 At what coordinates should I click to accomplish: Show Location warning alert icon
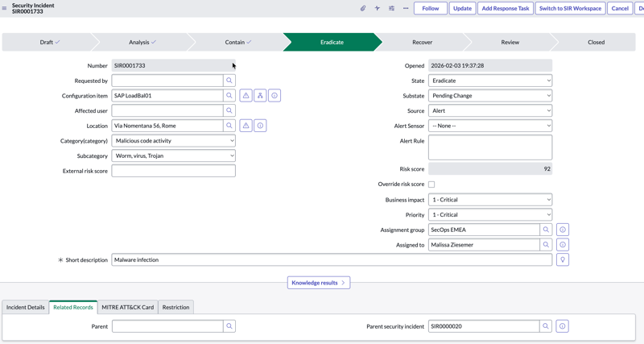pyautogui.click(x=246, y=126)
